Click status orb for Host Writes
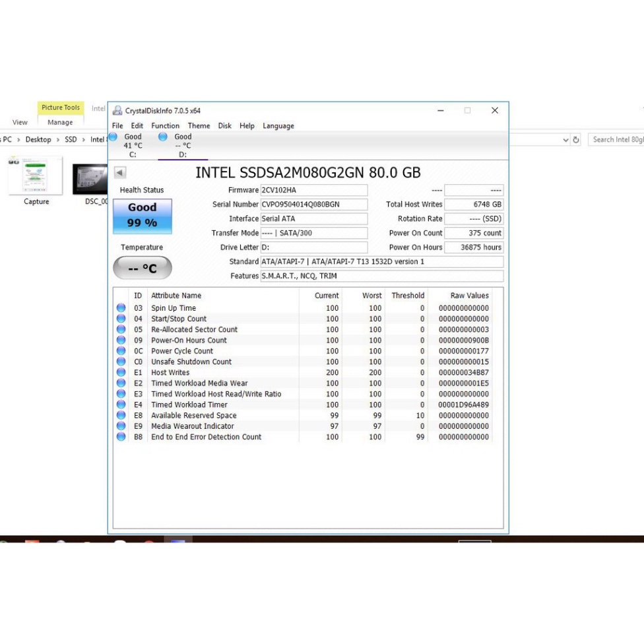 (121, 371)
